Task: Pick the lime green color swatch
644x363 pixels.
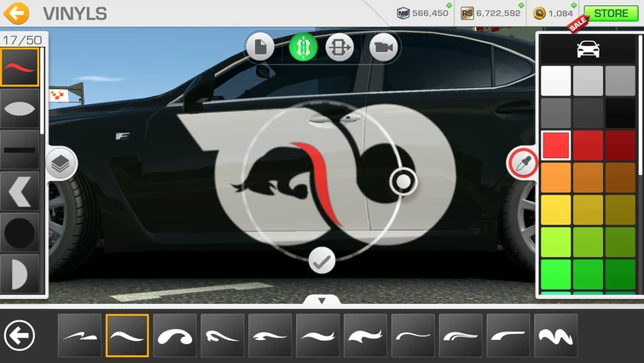Action: tap(555, 242)
